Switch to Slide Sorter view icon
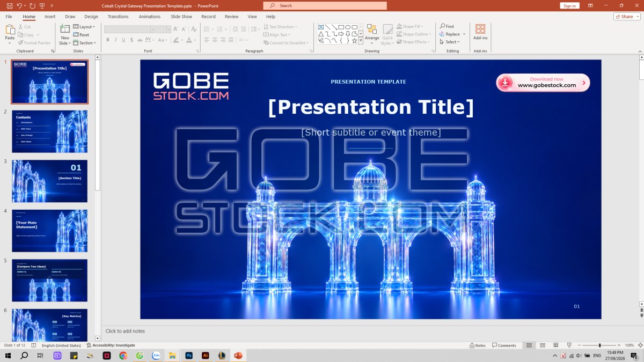The height and width of the screenshot is (362, 644). pos(542,345)
